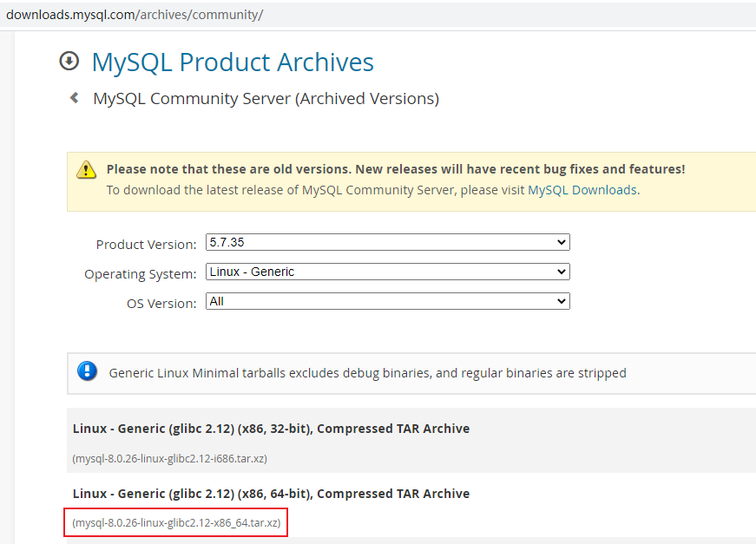Click the back arrow before MySQL Community Server
This screenshot has width=756, height=544.
click(x=75, y=98)
